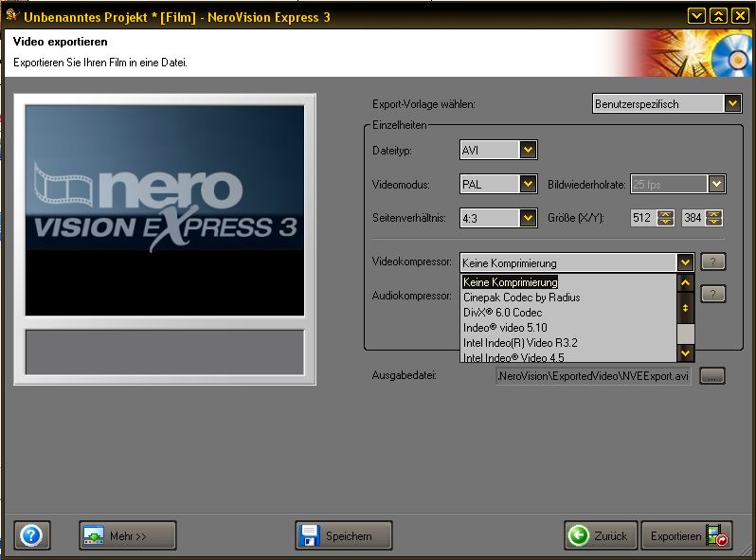Click the width field showing 512
The width and height of the screenshot is (756, 560).
tap(643, 218)
